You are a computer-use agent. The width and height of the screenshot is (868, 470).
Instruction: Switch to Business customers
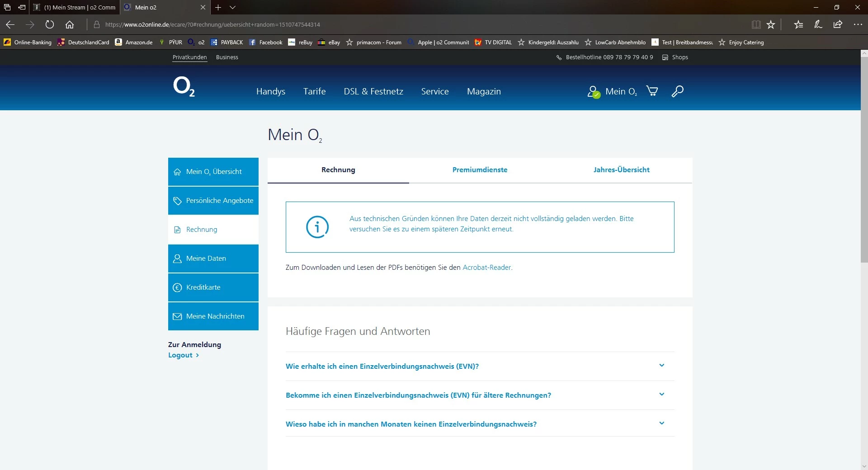tap(227, 57)
